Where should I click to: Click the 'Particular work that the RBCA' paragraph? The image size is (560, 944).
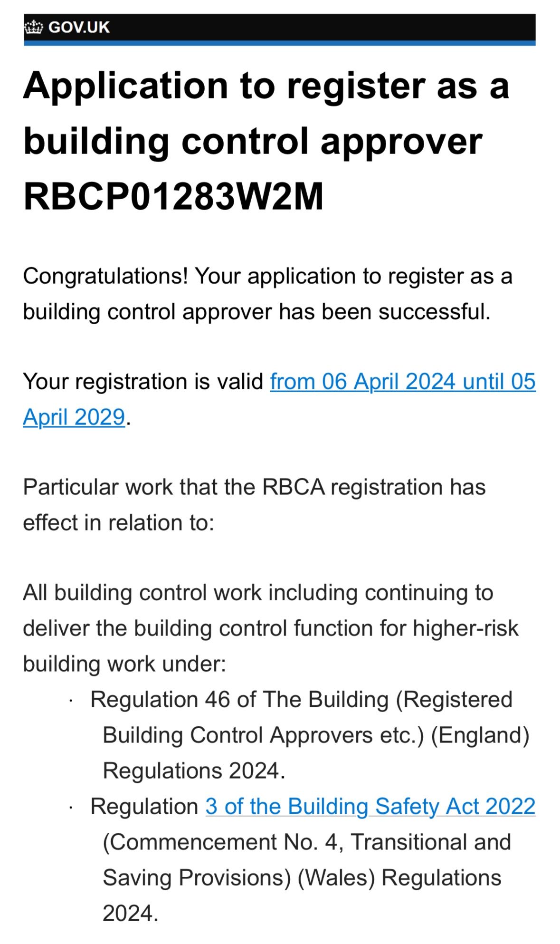254,487
